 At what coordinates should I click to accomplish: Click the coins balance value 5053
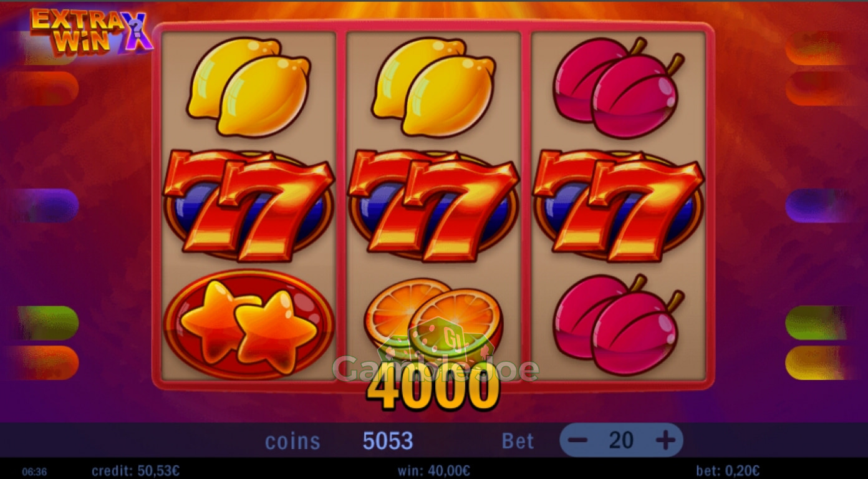[388, 441]
